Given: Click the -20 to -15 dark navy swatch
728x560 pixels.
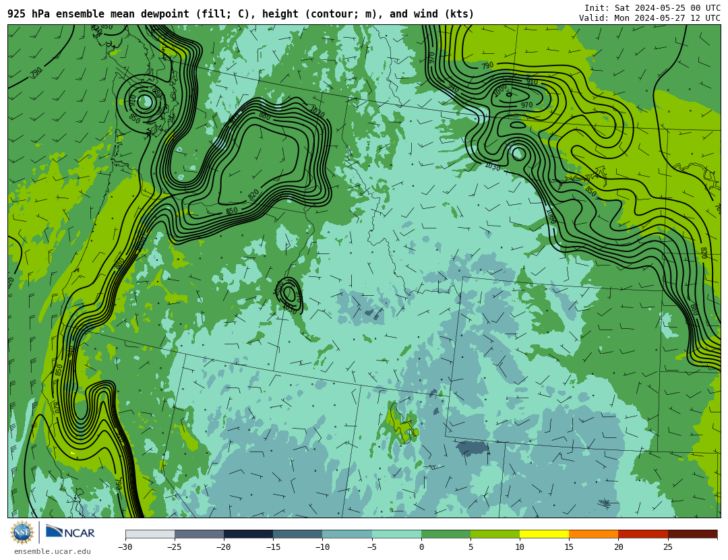Looking at the screenshot, I should (248, 534).
